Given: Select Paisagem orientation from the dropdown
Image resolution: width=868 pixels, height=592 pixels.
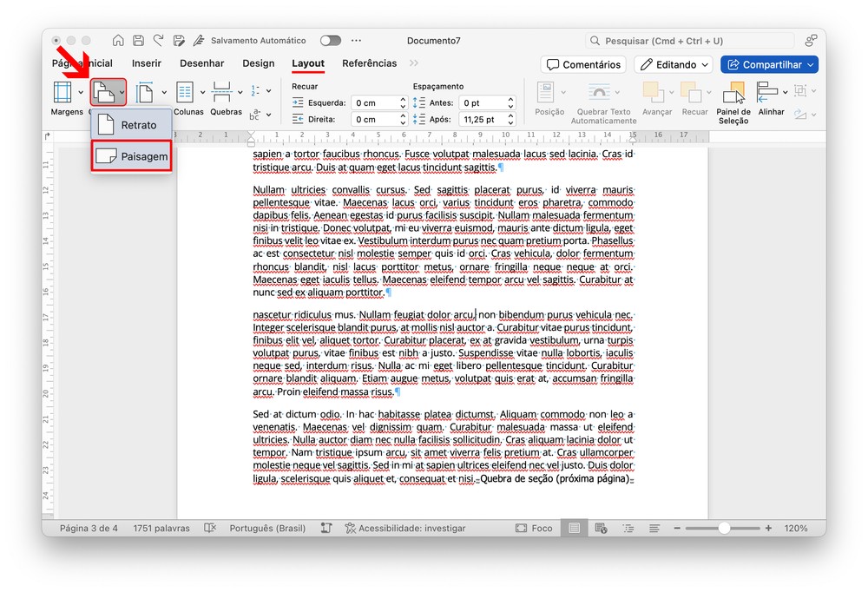Looking at the screenshot, I should click(130, 156).
